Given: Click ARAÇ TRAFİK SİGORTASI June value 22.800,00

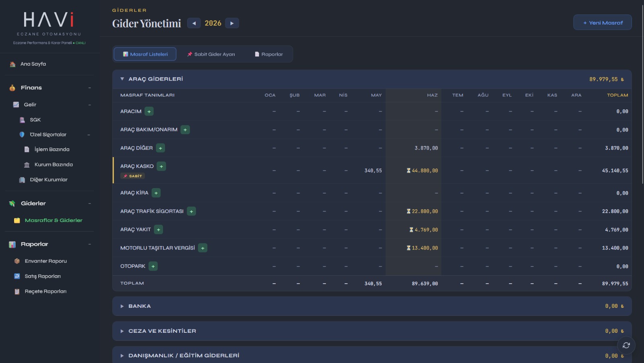Looking at the screenshot, I should pos(425,212).
